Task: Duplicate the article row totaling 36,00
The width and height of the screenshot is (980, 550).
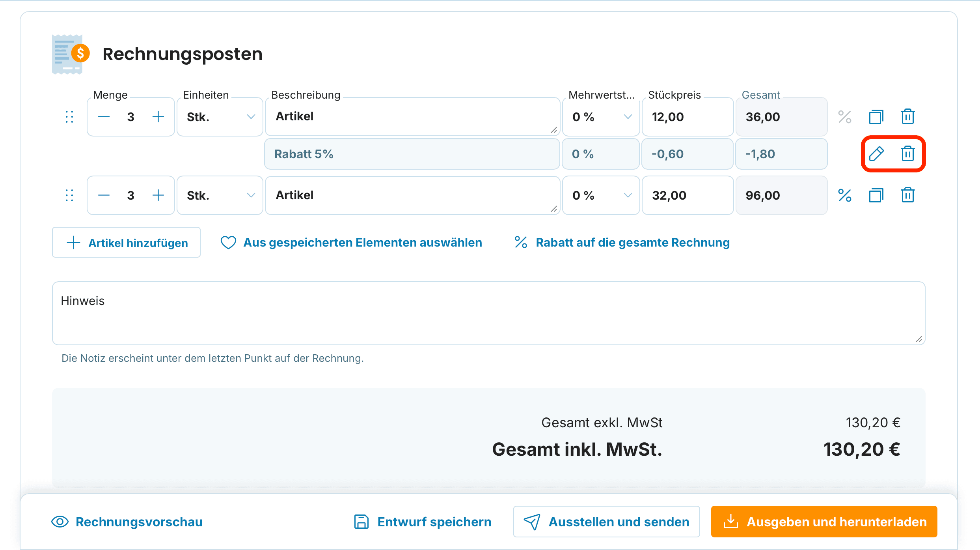Action: click(876, 117)
